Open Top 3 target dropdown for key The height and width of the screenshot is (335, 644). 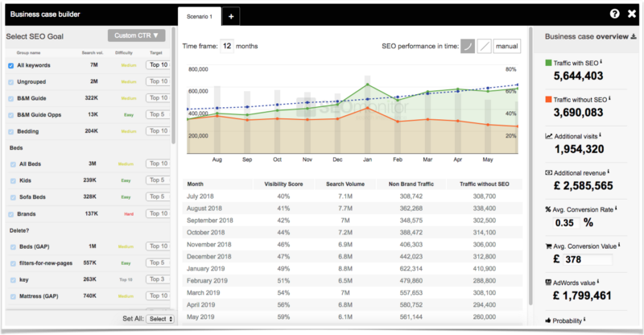pyautogui.click(x=158, y=279)
